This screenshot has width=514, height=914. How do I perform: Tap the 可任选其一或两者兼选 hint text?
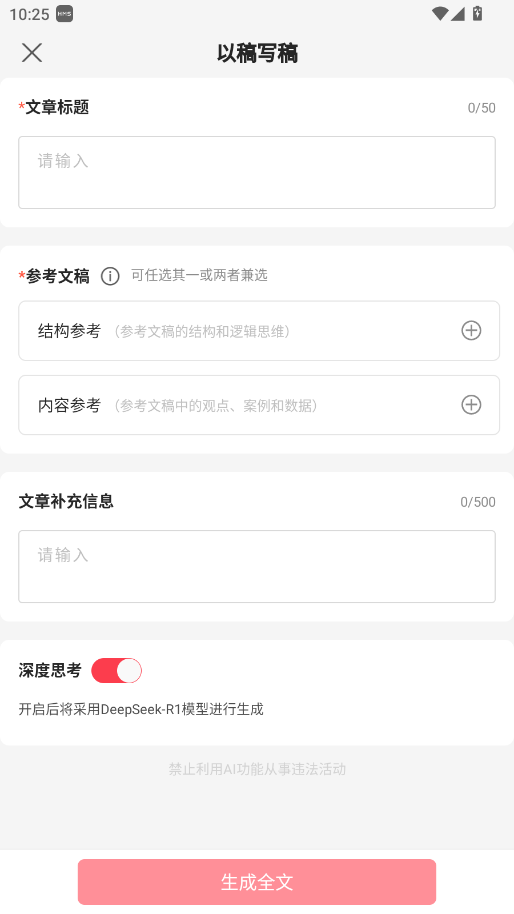199,275
